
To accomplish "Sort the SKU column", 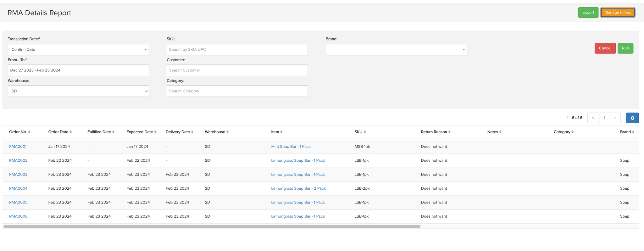I will pos(360,132).
